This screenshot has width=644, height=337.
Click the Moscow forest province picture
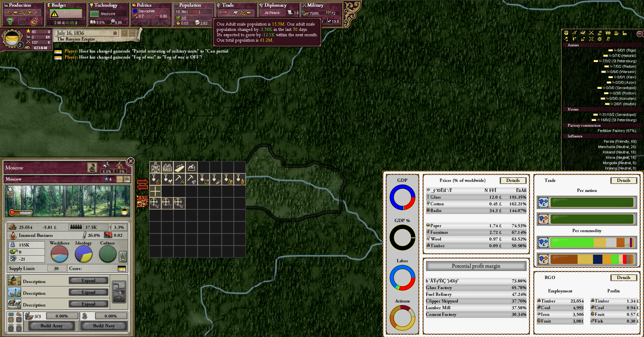[67, 201]
